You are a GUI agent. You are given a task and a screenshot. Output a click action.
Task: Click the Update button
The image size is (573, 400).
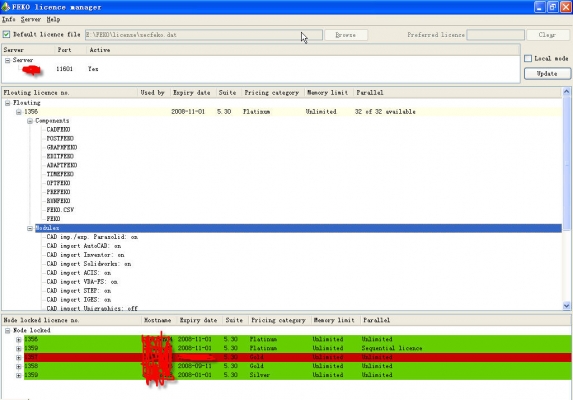pyautogui.click(x=547, y=73)
